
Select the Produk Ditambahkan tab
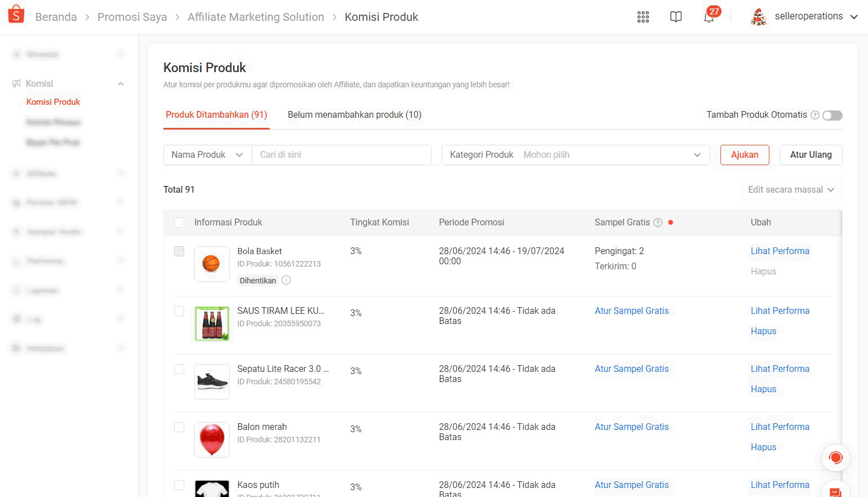[x=216, y=114]
